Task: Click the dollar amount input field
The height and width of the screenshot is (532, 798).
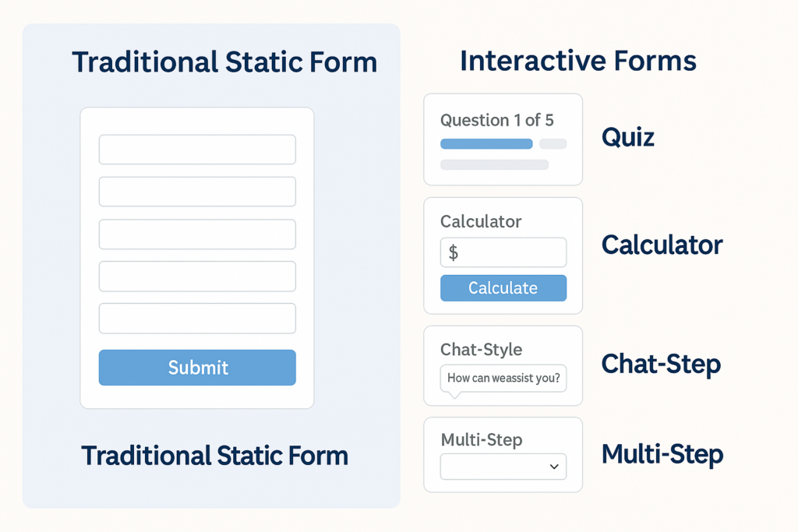Action: coord(503,252)
